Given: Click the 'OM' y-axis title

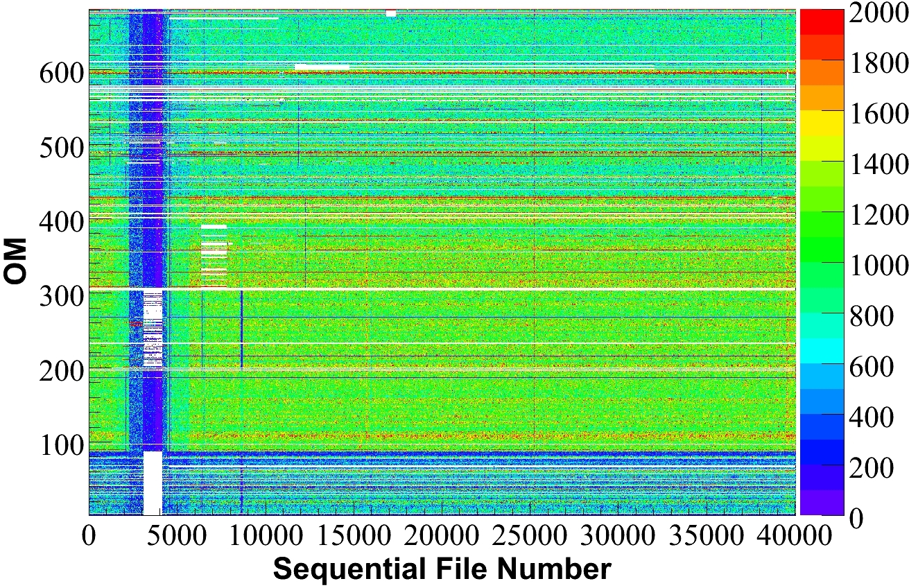Looking at the screenshot, I should click(15, 261).
